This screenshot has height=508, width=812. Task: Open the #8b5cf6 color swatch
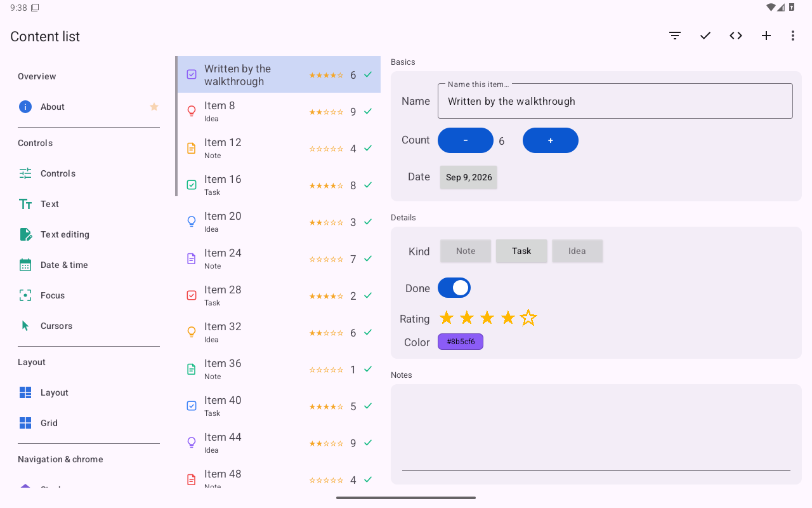pyautogui.click(x=461, y=342)
